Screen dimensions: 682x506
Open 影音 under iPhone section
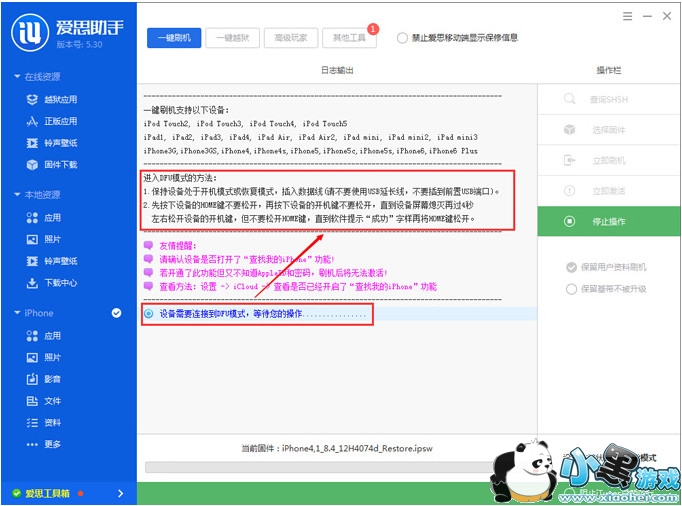tap(43, 379)
